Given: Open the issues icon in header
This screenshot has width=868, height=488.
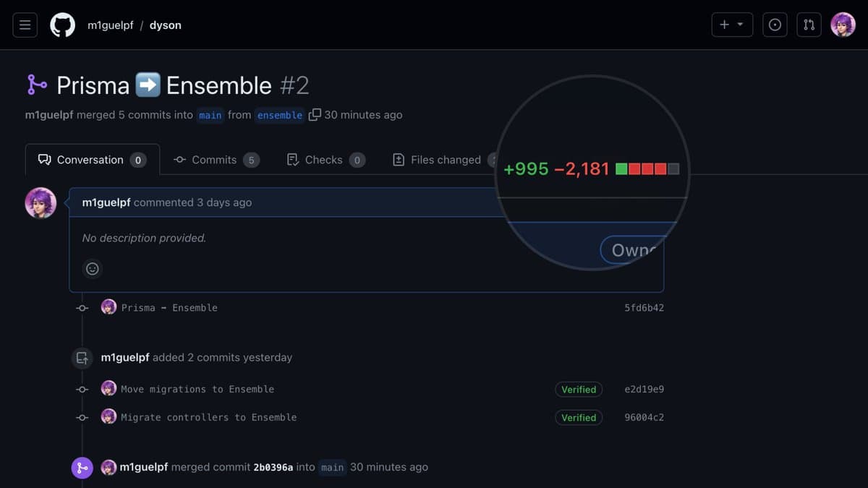Looking at the screenshot, I should click(x=775, y=25).
